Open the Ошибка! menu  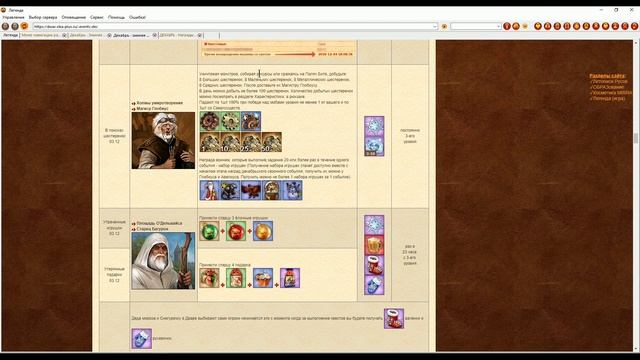(137, 18)
